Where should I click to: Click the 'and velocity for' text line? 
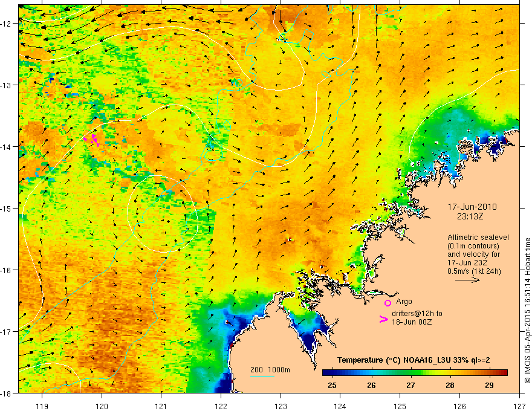[473, 254]
